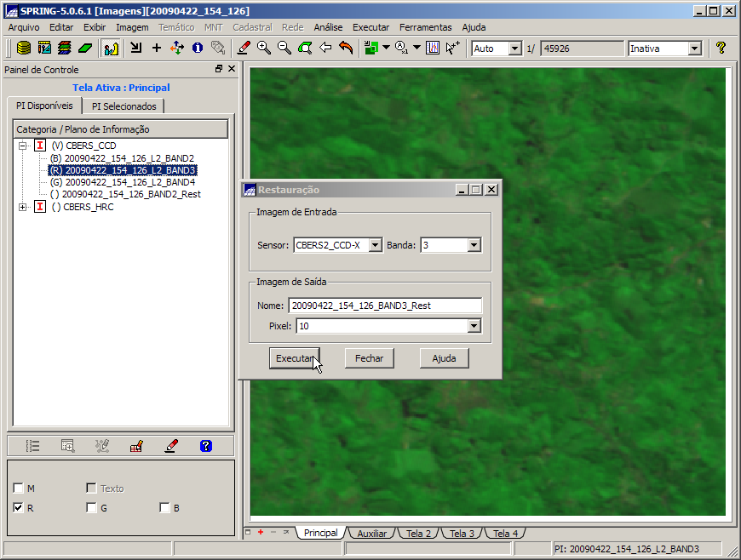This screenshot has width=741, height=560.
Task: Click the Fechar button
Action: coord(369,358)
